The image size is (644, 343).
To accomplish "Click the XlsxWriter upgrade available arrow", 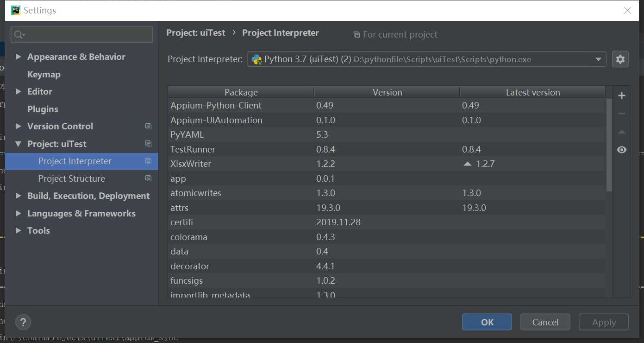I will point(468,164).
